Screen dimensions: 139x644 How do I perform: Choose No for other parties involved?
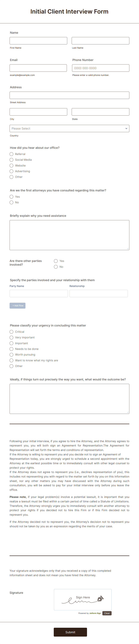pyautogui.click(x=56, y=267)
